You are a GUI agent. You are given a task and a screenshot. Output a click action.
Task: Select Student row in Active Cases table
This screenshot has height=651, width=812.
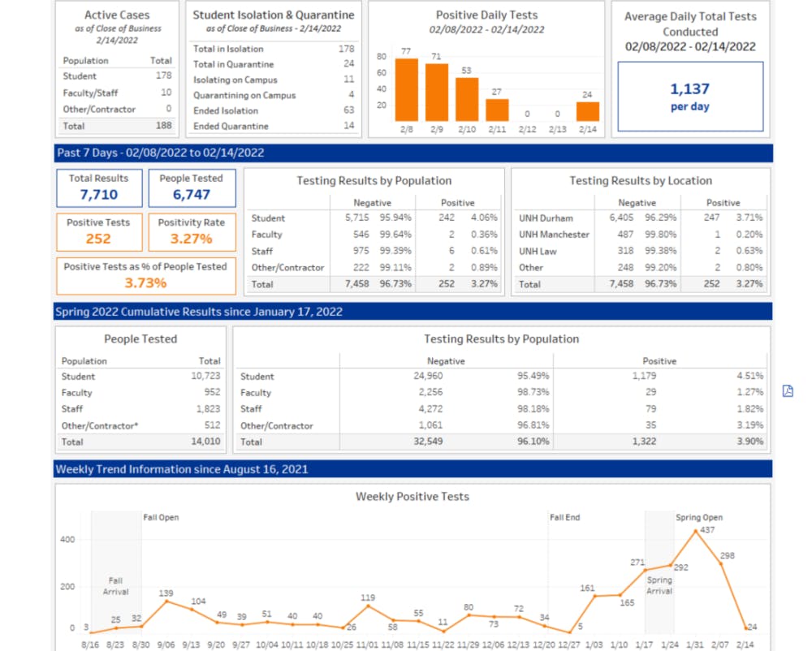click(117, 76)
